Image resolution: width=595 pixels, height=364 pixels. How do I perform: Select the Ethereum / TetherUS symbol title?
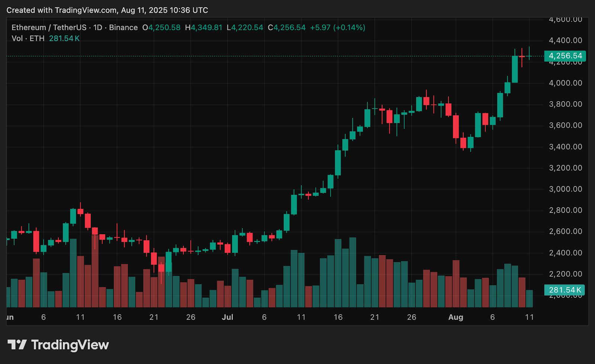49,28
